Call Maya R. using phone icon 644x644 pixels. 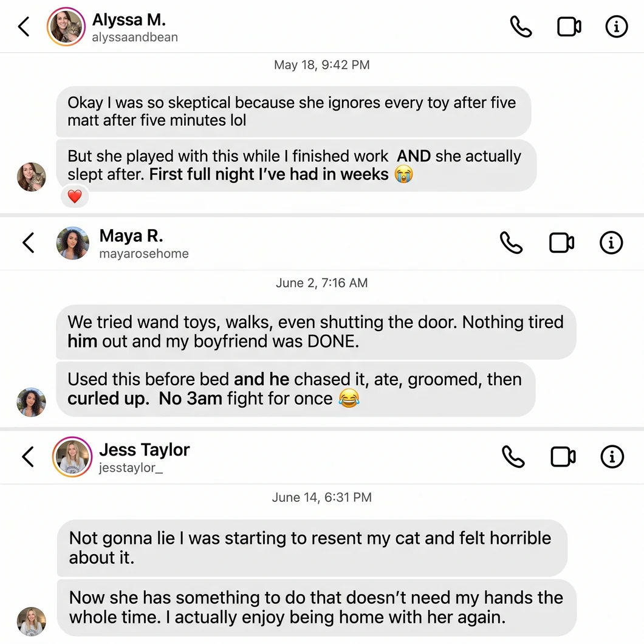511,243
